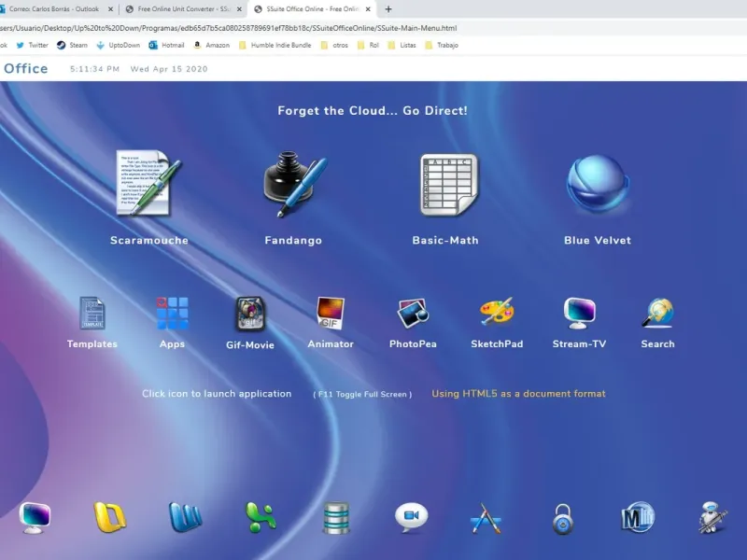Open the Templates icon
747x560 pixels.
(92, 313)
